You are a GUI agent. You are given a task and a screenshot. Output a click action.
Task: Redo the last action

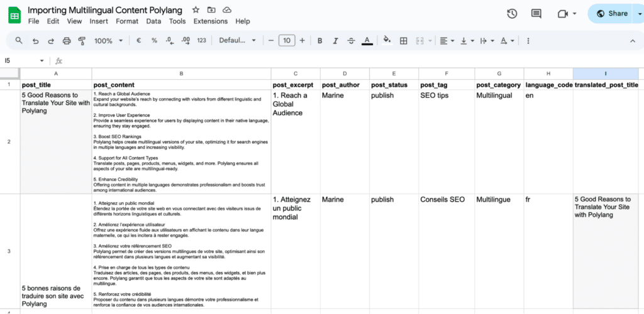pyautogui.click(x=51, y=41)
